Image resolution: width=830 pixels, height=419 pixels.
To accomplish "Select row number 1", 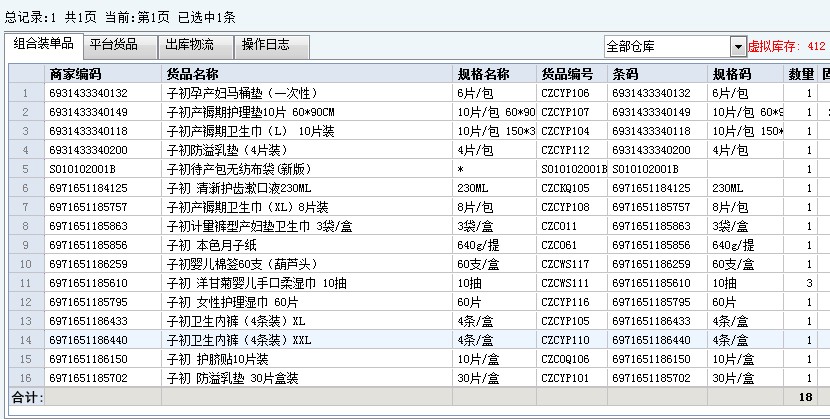I will pos(26,93).
